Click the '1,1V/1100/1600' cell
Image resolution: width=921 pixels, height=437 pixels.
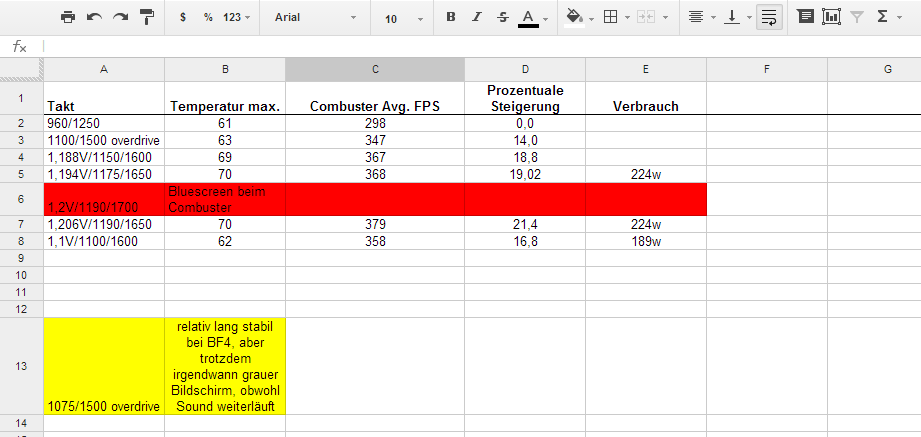pos(104,241)
